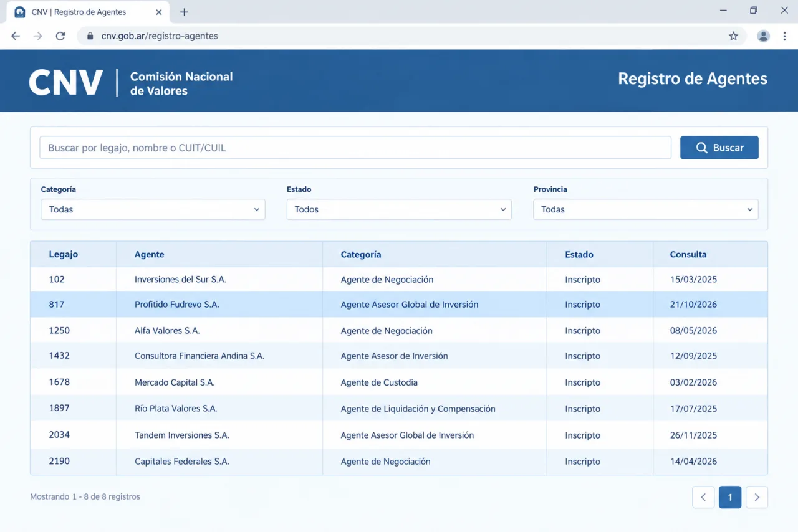The image size is (798, 532).
Task: Click the address bar URL
Action: (x=160, y=36)
